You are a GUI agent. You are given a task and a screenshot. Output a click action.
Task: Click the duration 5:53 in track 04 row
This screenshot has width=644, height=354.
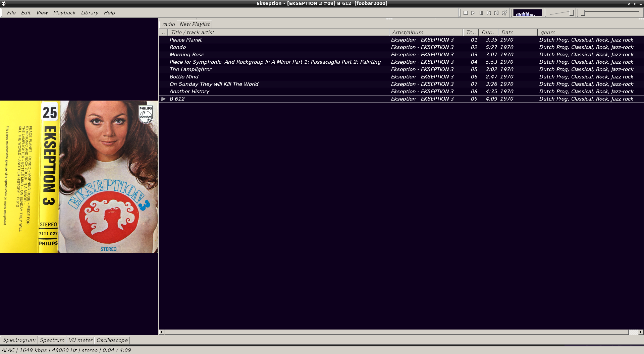[491, 62]
